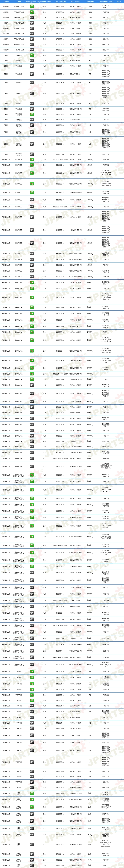The width and height of the screenshot is (124, 868).
Task: Click ON icon in Vivaro row with body E7
Action: 32,83
